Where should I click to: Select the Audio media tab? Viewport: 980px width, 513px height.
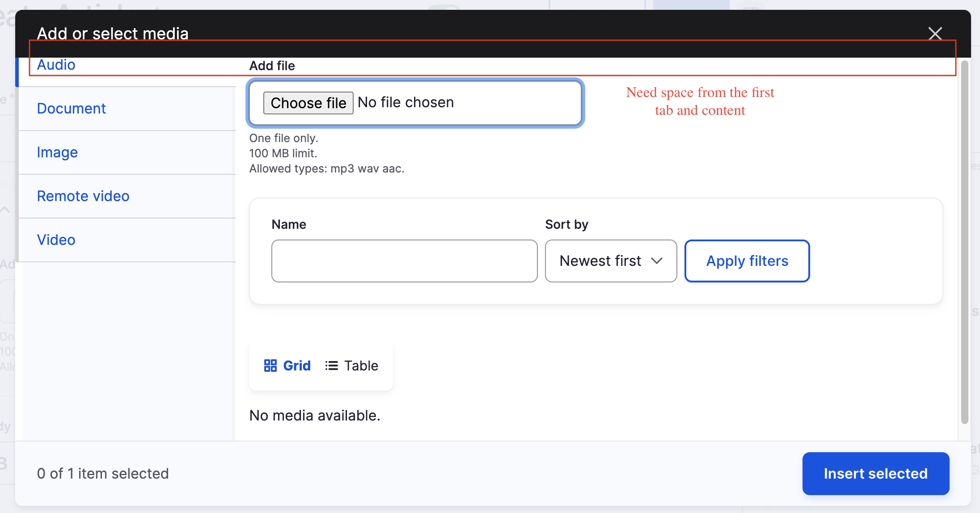click(56, 64)
